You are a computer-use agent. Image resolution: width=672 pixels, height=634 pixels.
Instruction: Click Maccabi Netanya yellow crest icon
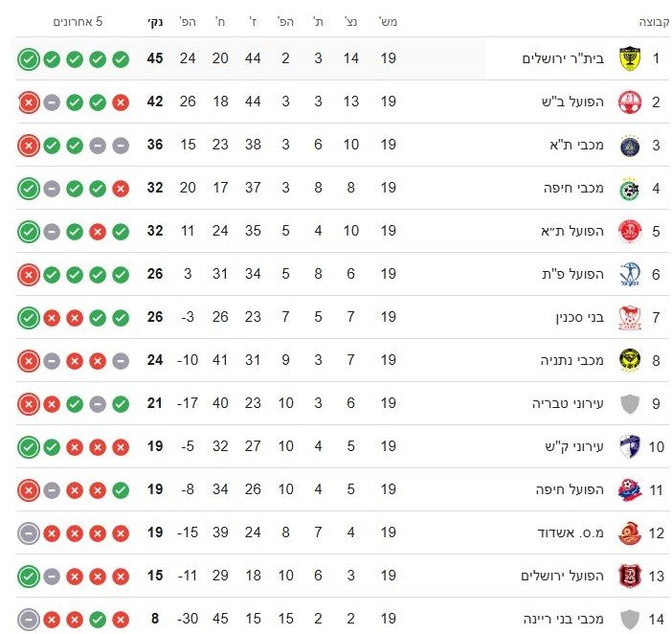(x=628, y=361)
